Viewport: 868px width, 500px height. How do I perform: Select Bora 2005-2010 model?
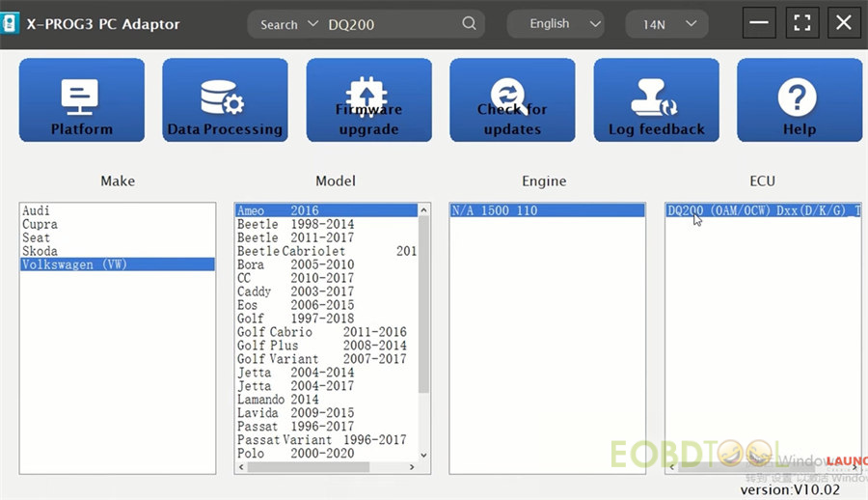tap(326, 264)
